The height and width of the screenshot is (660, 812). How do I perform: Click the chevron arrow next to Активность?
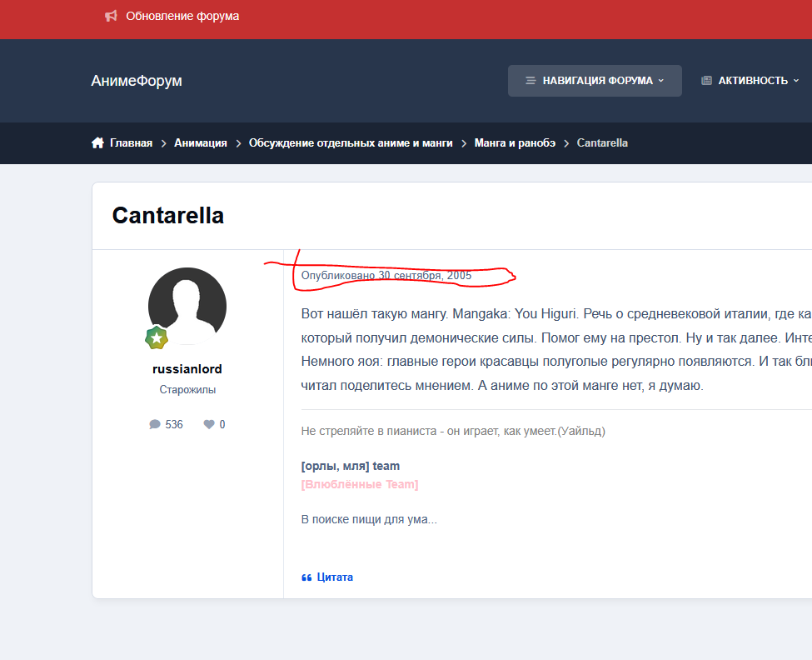click(796, 81)
